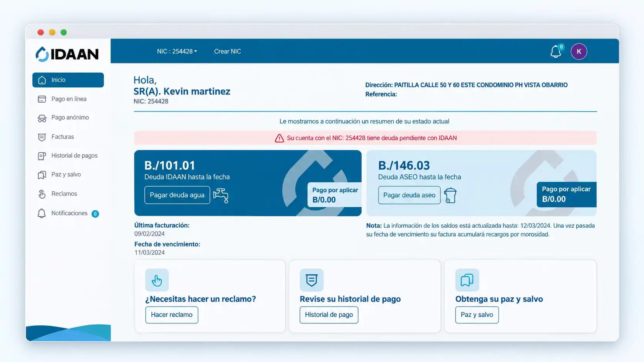The width and height of the screenshot is (644, 362).
Task: Click the hand icon in reclamo card
Action: click(157, 280)
